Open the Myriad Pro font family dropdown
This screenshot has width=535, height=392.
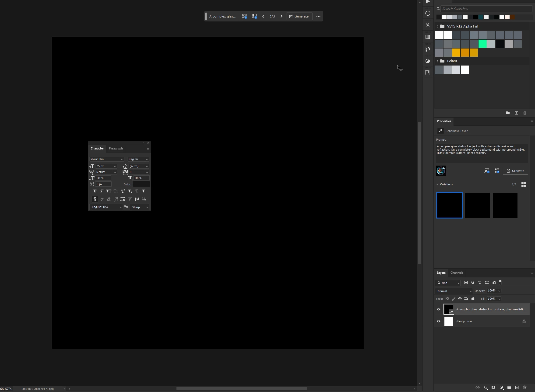coord(122,160)
